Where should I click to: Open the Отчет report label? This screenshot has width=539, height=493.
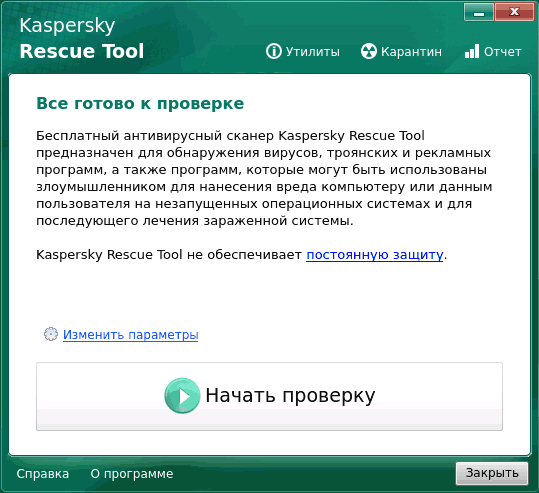click(x=503, y=52)
